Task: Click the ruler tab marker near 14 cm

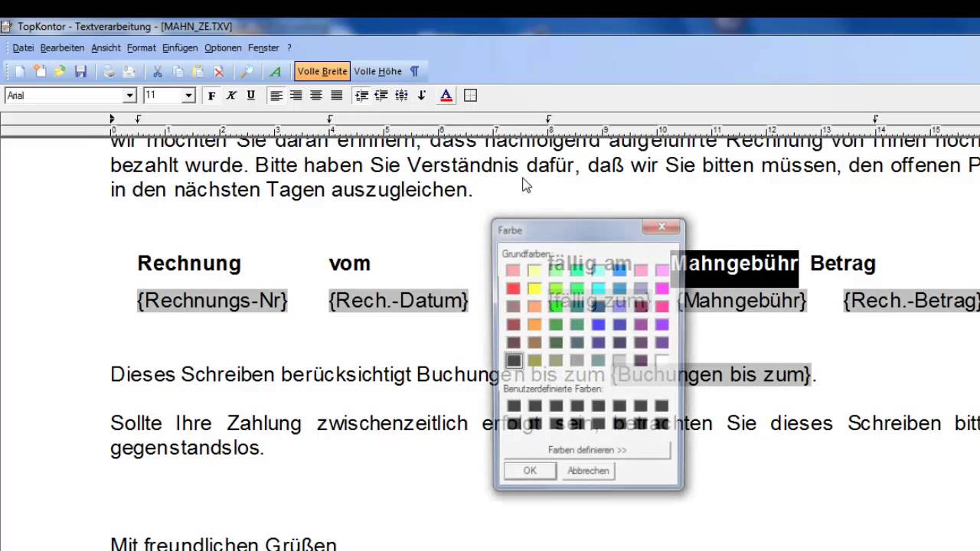Action: point(876,119)
